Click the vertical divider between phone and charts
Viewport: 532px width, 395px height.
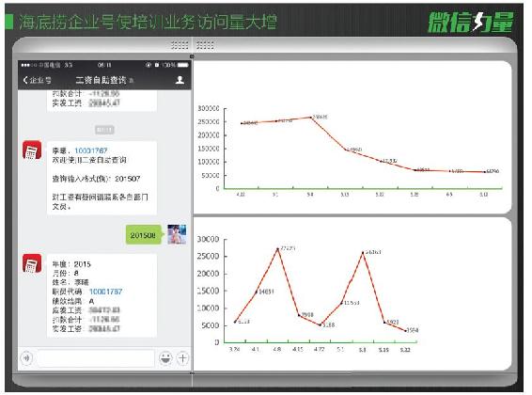(x=192, y=213)
